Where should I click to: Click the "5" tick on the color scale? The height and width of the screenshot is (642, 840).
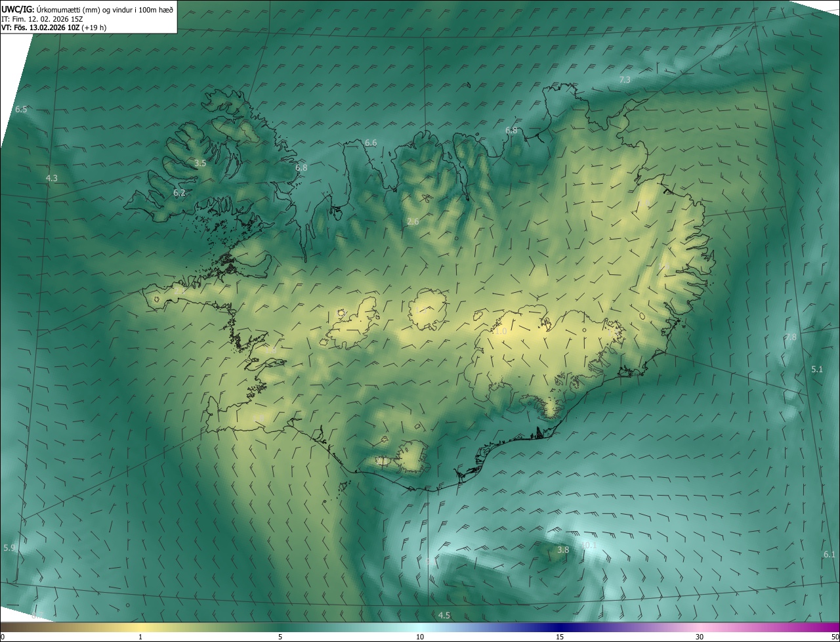coord(280,637)
